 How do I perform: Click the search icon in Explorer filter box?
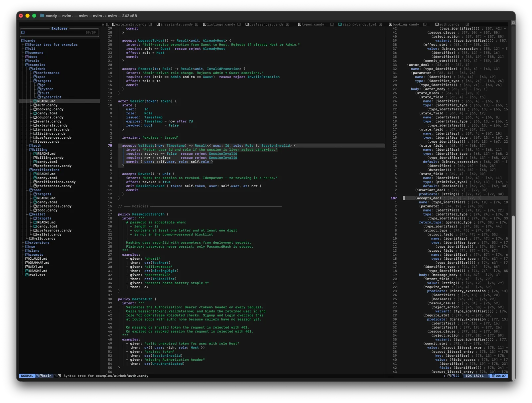point(23,32)
